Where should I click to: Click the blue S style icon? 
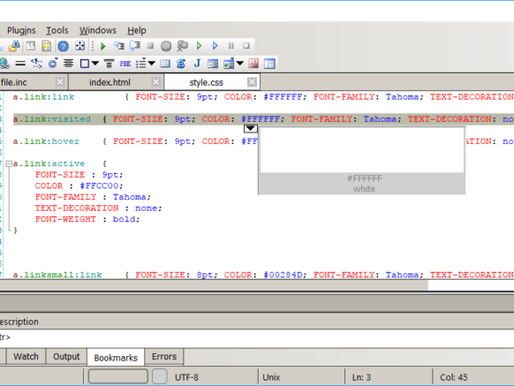(181, 63)
